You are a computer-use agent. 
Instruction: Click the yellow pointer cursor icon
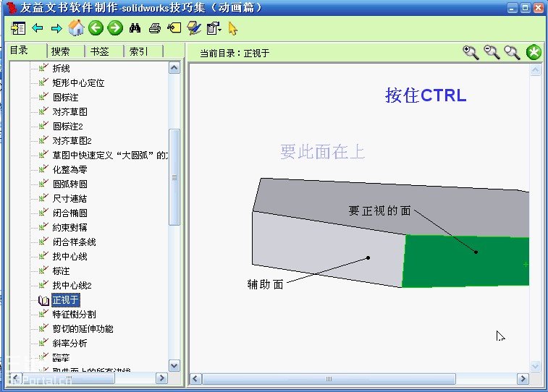tap(233, 28)
